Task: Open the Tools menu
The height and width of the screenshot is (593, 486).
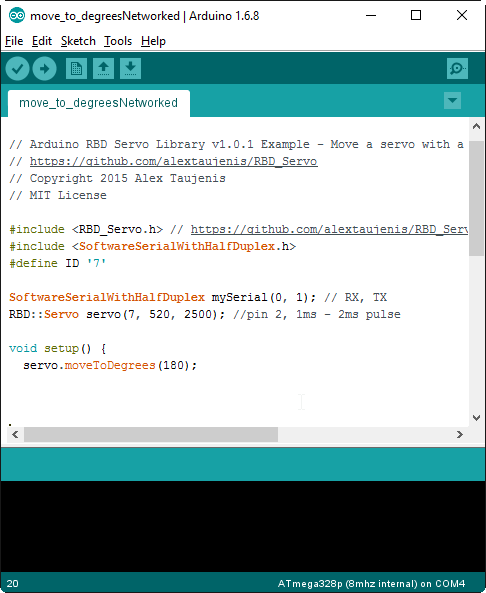Action: (118, 41)
